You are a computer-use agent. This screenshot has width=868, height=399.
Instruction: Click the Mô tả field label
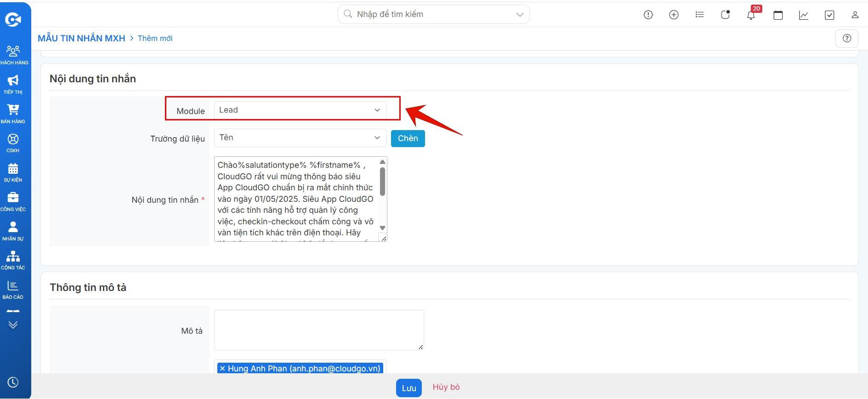pyautogui.click(x=192, y=331)
